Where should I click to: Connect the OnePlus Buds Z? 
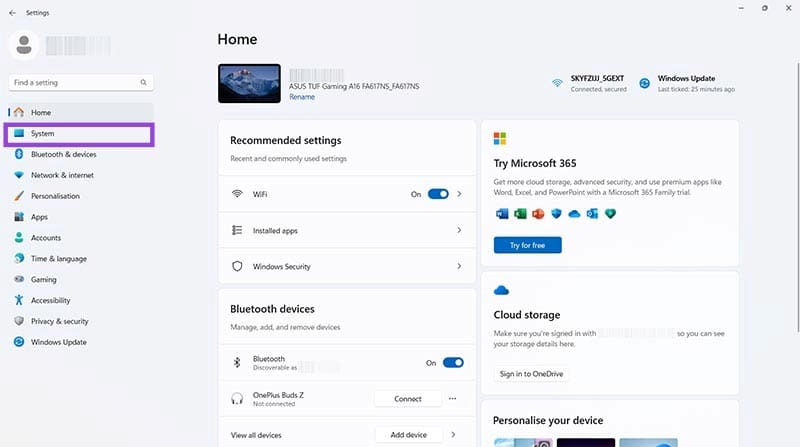pyautogui.click(x=408, y=399)
